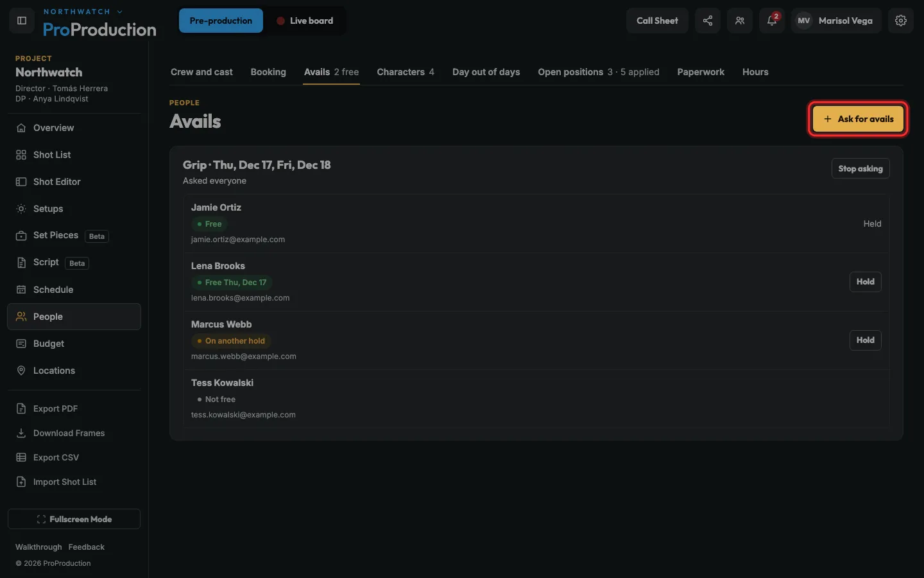Click tess.kowalski@example.com email text
This screenshot has width=924, height=578.
pyautogui.click(x=243, y=415)
